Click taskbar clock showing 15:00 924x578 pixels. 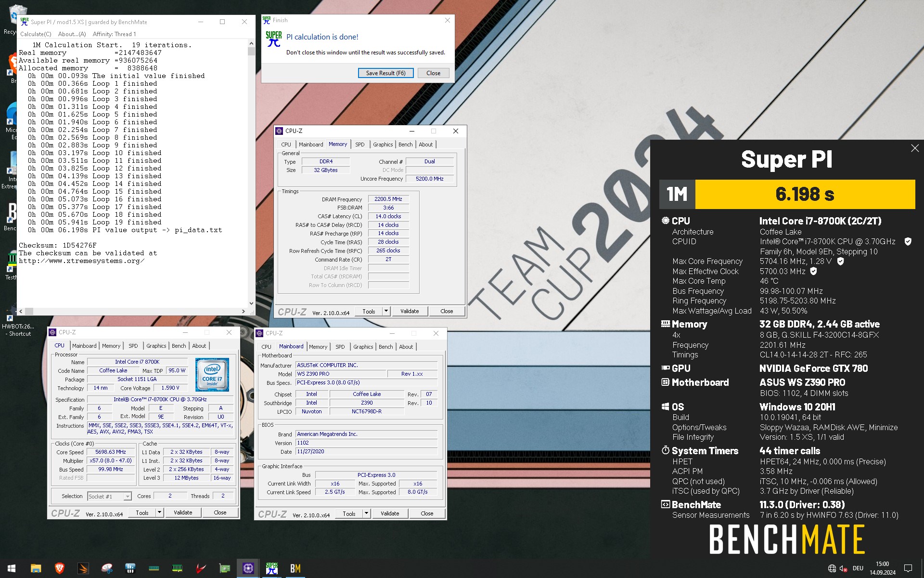(x=882, y=568)
